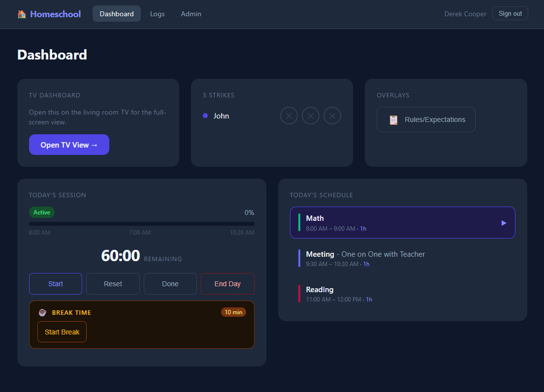The image size is (544, 392).
Task: Select the Reading schedule entry
Action: pyautogui.click(x=402, y=294)
